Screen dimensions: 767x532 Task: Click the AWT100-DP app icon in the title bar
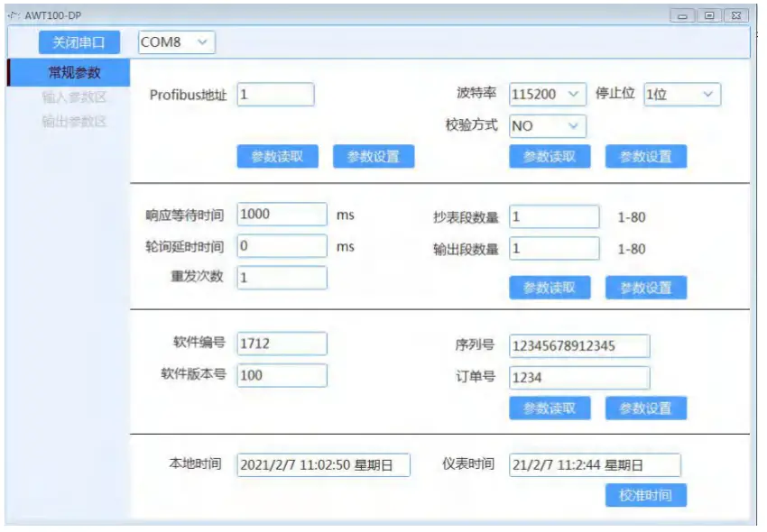tap(14, 15)
